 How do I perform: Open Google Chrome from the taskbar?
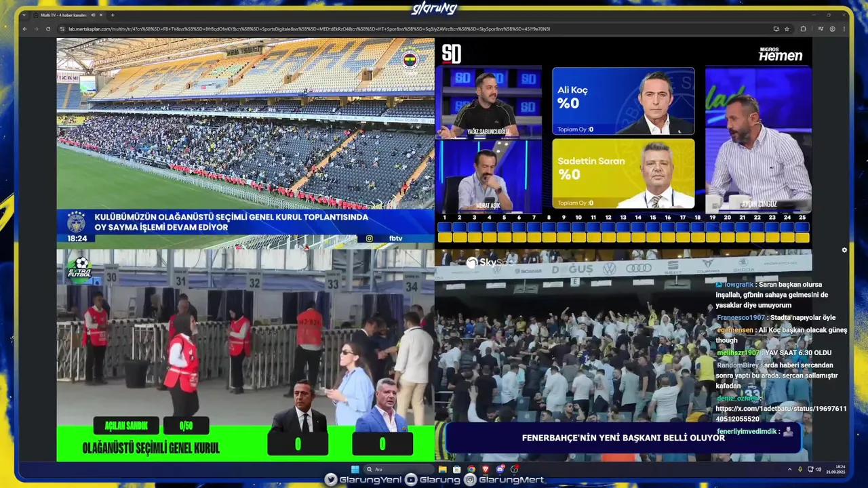click(x=471, y=469)
